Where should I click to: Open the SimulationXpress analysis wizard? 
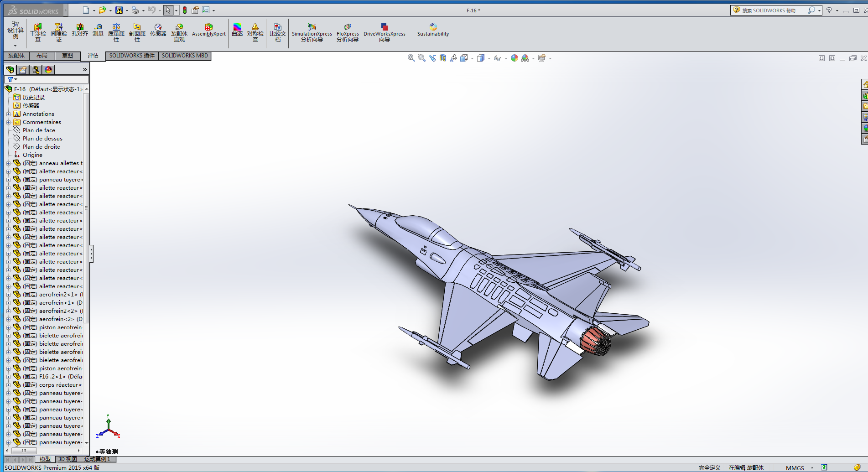[x=312, y=32]
